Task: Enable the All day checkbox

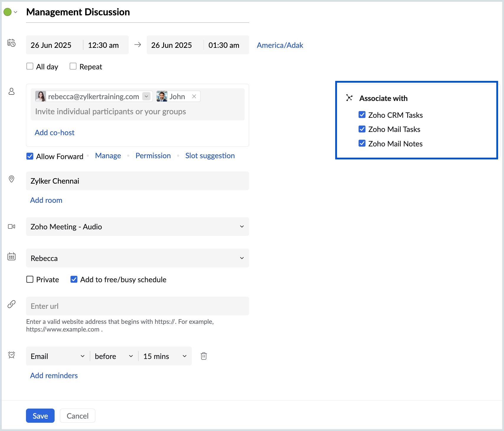Action: click(30, 66)
